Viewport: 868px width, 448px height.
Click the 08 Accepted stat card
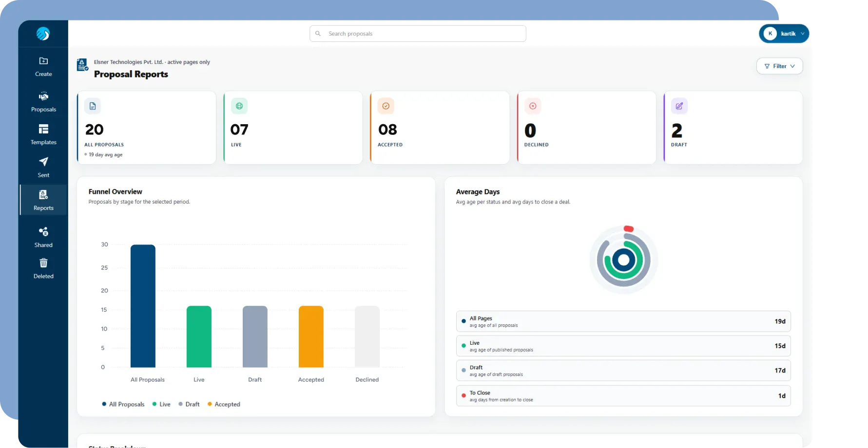coord(440,128)
